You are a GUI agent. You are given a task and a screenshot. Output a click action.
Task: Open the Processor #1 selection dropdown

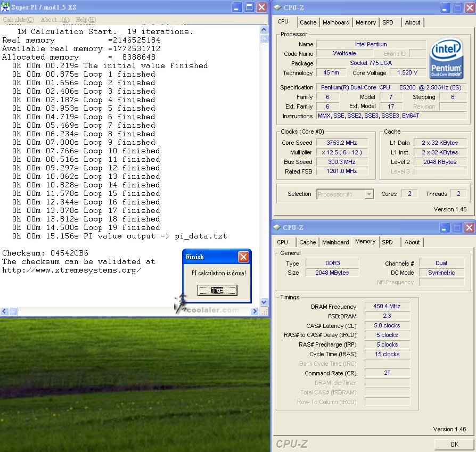click(369, 194)
